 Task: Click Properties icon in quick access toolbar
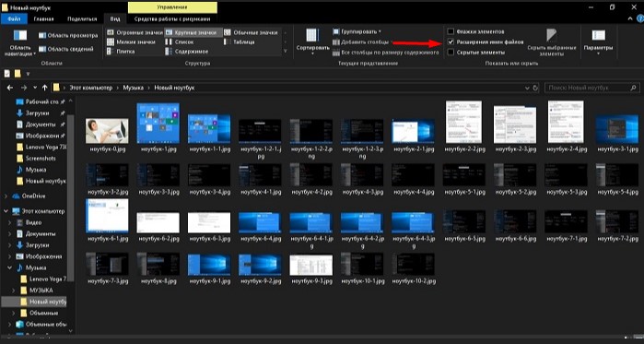click(x=7, y=74)
